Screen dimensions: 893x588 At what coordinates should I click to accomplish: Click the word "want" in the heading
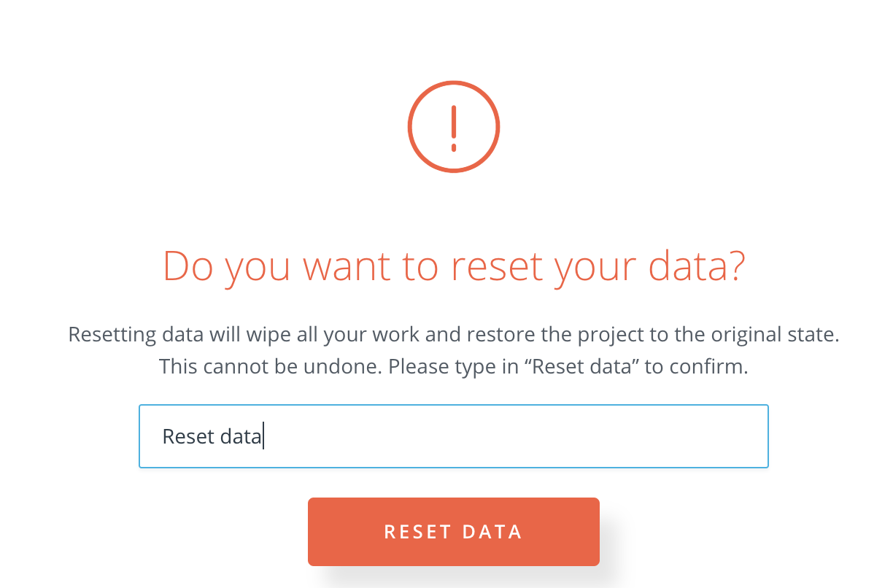(x=344, y=266)
